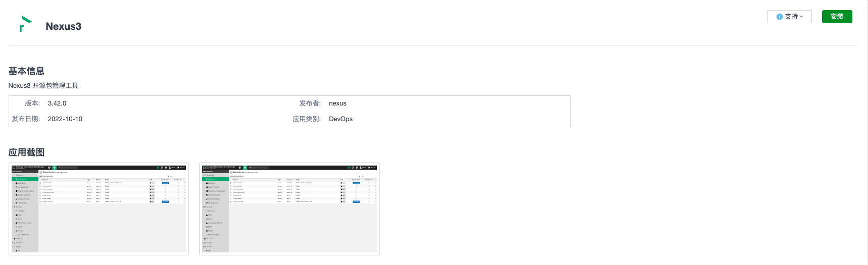Open the first application screenshot thumbnail

pos(99,209)
